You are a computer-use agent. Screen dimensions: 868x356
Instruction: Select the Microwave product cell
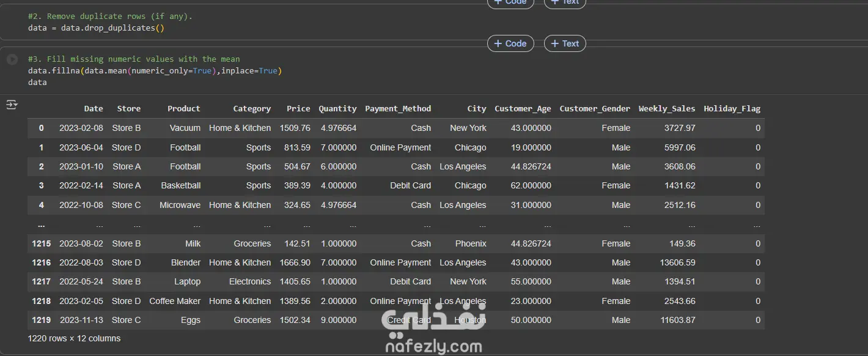[x=180, y=206]
